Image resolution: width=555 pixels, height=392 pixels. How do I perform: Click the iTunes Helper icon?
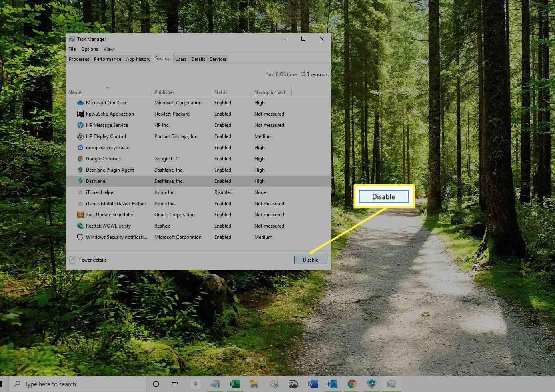click(x=80, y=192)
